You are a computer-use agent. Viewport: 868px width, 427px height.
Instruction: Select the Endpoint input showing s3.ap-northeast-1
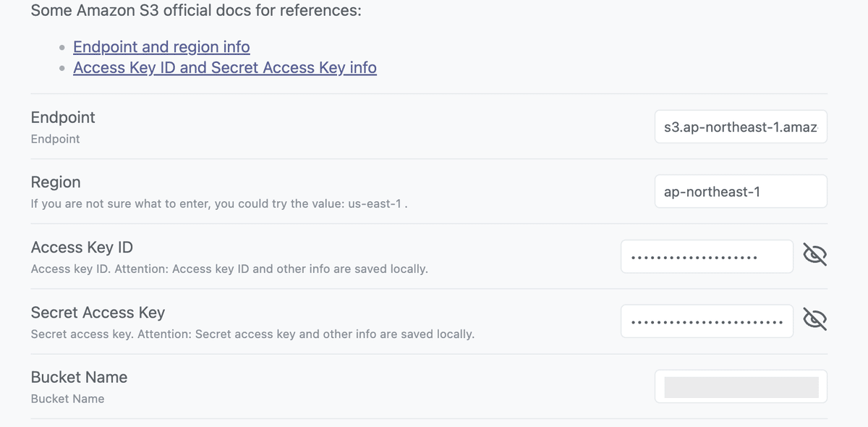[740, 127]
